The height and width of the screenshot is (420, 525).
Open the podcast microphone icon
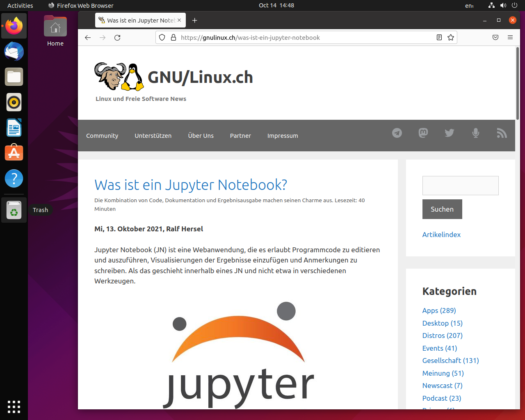(x=476, y=133)
